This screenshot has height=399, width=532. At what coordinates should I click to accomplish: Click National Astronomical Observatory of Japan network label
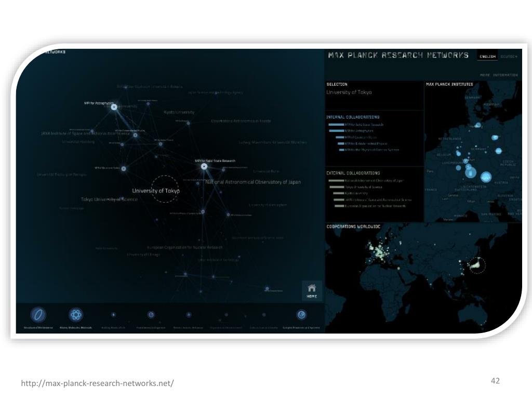pos(253,182)
